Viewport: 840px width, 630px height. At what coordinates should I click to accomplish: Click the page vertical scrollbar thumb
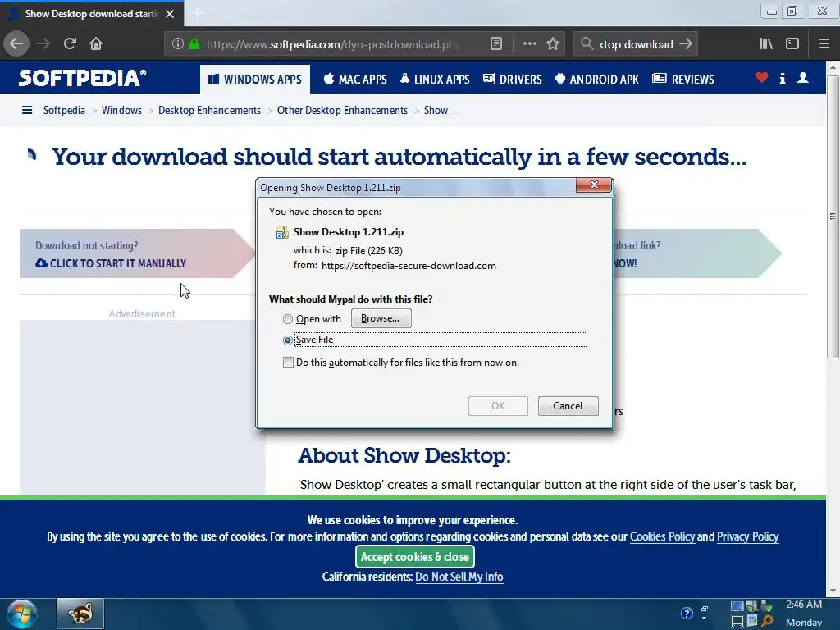(x=833, y=217)
